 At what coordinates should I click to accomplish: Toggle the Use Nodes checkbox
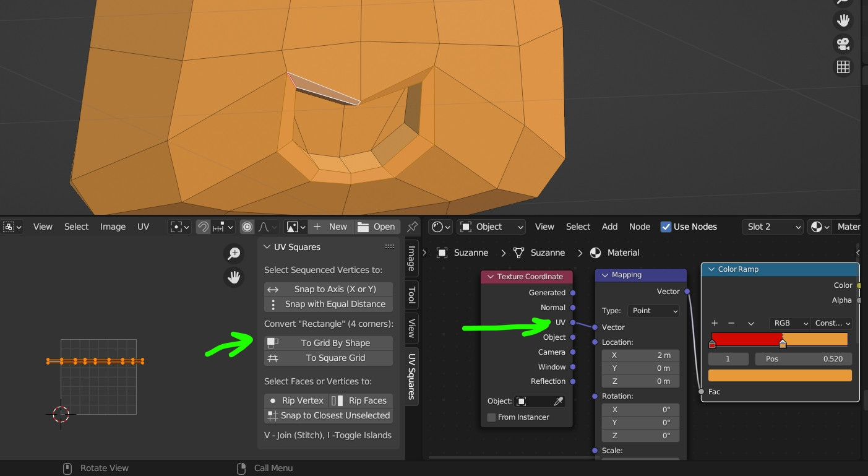[666, 227]
